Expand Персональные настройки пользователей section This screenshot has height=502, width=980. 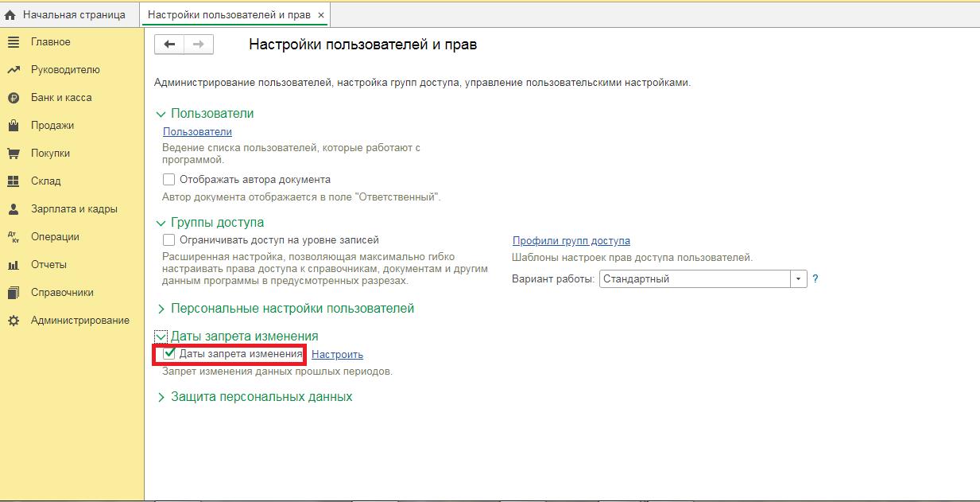tap(161, 309)
